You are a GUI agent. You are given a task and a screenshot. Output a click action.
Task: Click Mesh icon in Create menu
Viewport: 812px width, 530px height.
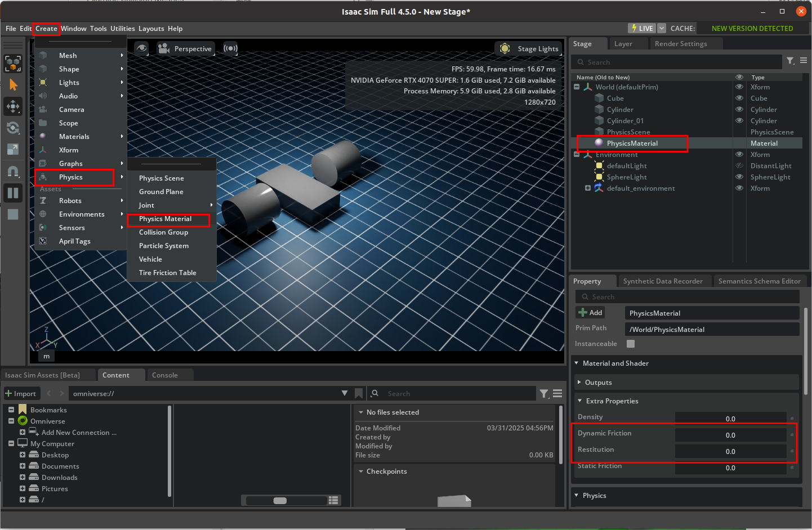(x=43, y=55)
